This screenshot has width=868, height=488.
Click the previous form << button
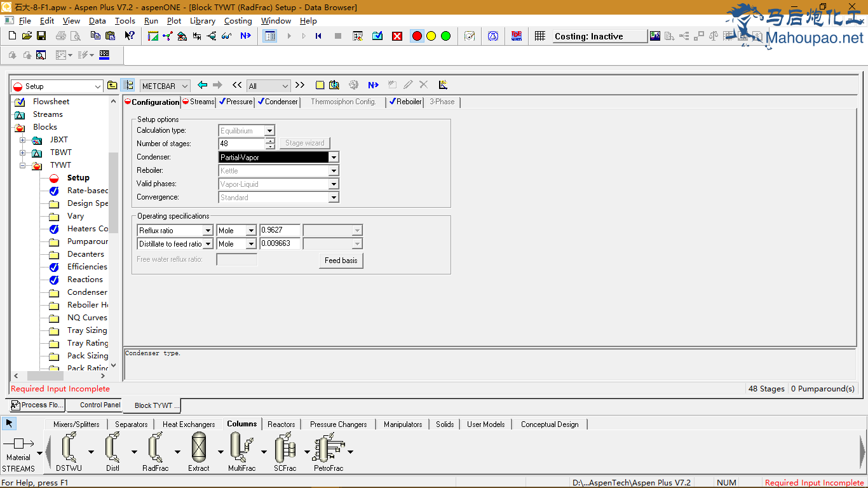236,85
